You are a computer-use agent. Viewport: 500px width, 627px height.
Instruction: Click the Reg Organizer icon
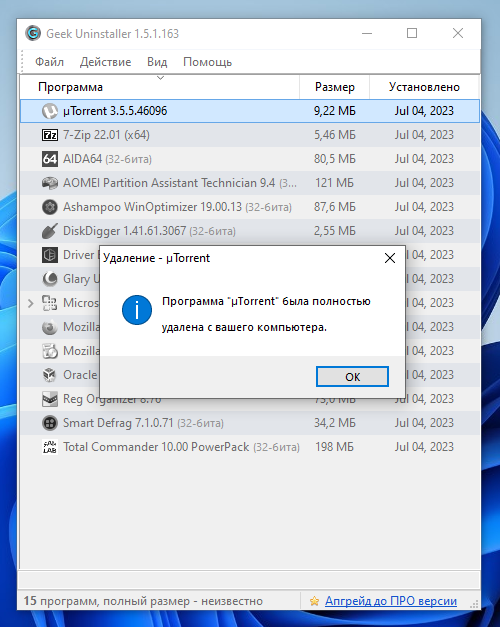(x=50, y=399)
